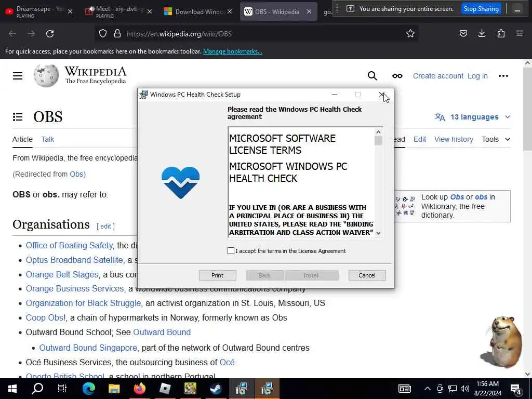Click the edit link beside Organisations
This screenshot has height=399, width=532.
[105, 227]
